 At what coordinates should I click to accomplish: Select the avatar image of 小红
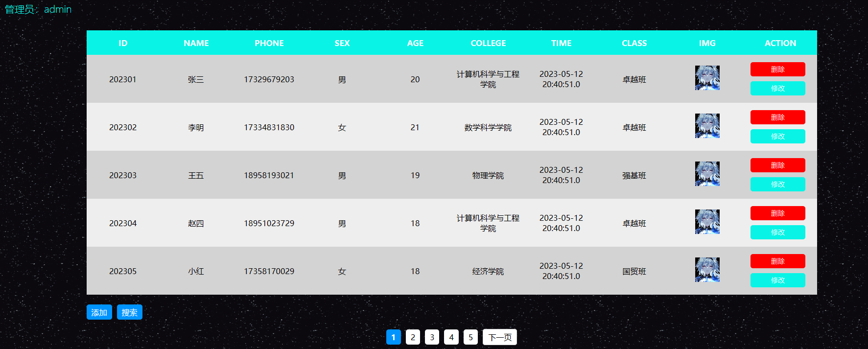[x=707, y=270]
